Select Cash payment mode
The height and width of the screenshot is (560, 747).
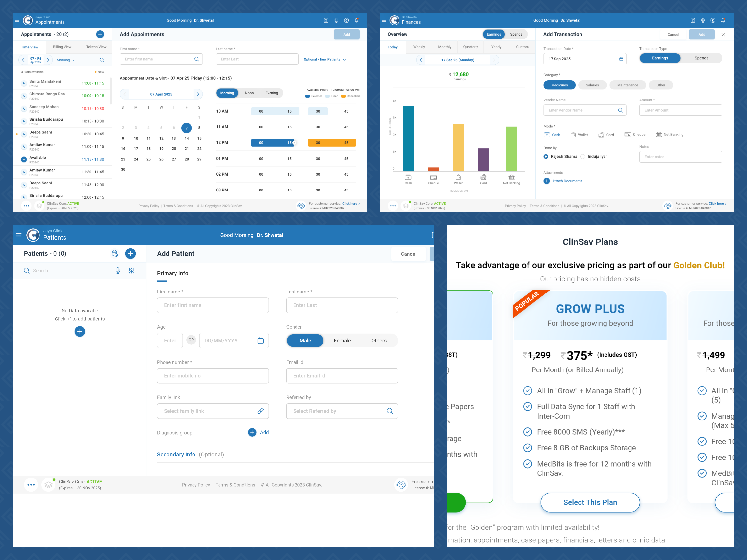tap(552, 135)
